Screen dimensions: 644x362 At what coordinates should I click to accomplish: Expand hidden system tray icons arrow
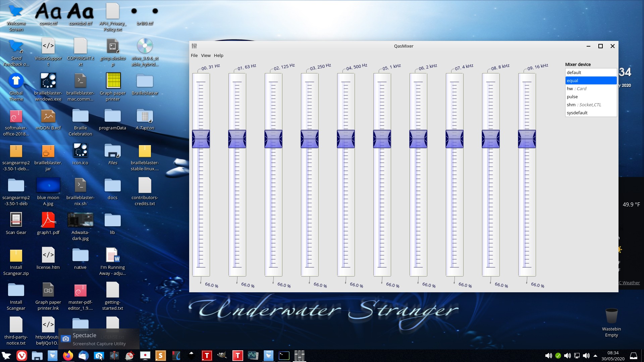click(595, 356)
